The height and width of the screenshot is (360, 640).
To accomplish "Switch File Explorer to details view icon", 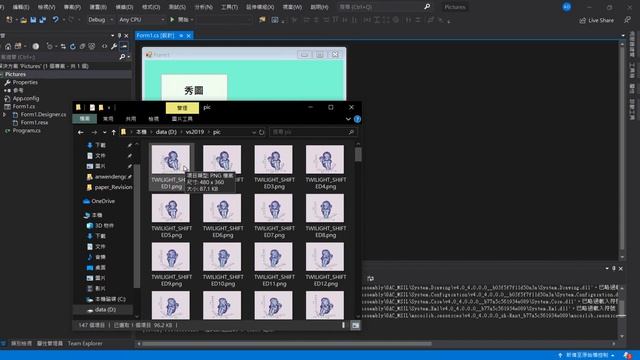I will click(x=343, y=325).
